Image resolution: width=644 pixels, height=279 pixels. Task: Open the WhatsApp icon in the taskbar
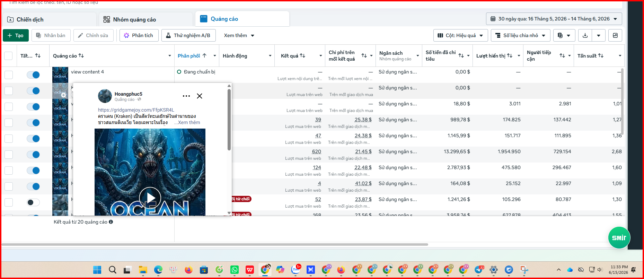click(235, 270)
